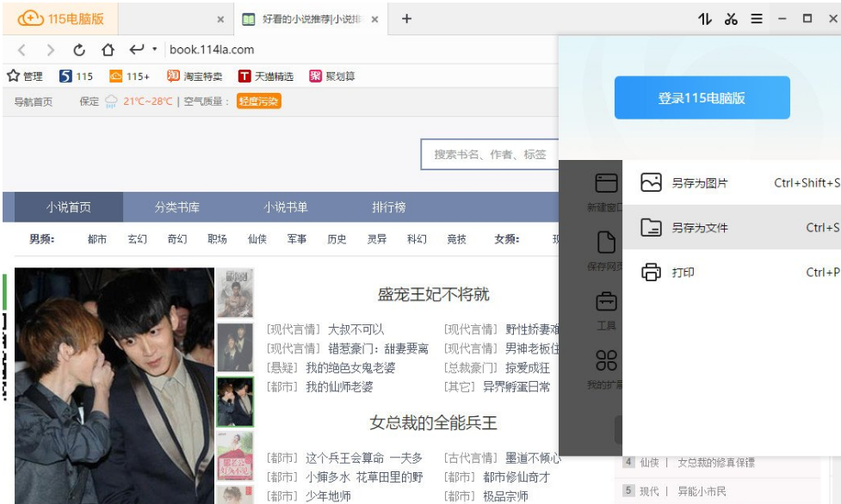Open bookmark manager star 管理
The image size is (841, 504).
pyautogui.click(x=25, y=77)
